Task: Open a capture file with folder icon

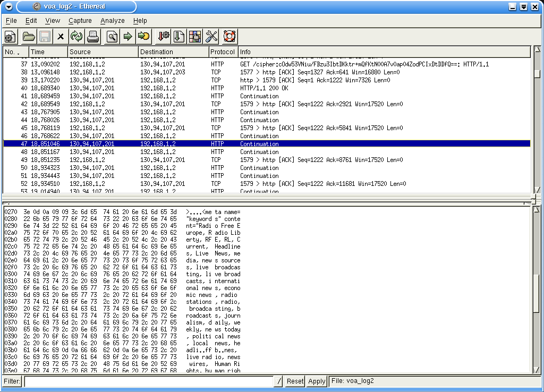Action: click(29, 37)
